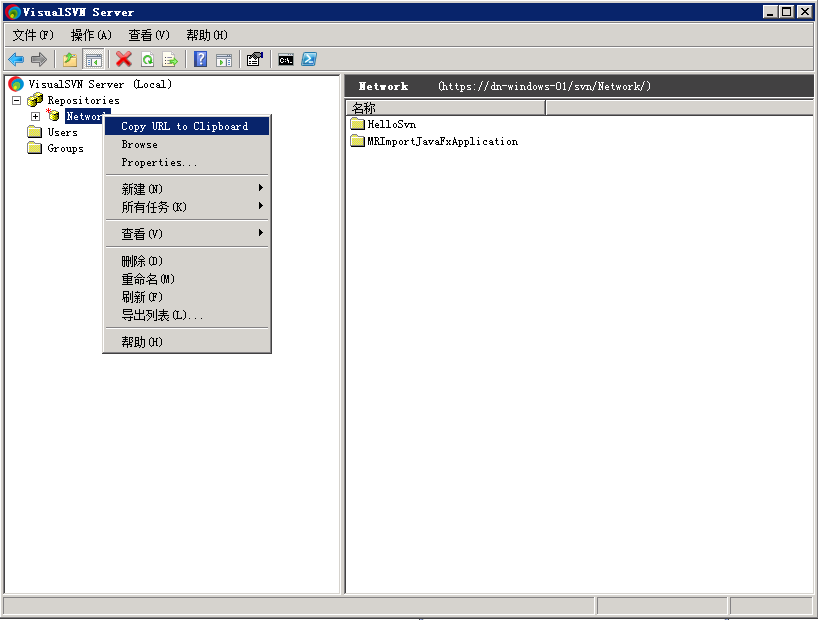Click the Repositories node icon
The height and width of the screenshot is (620, 818).
coord(35,100)
